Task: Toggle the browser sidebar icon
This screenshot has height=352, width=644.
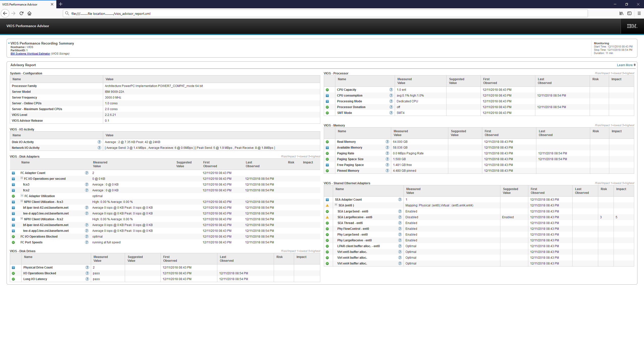Action: [629, 13]
